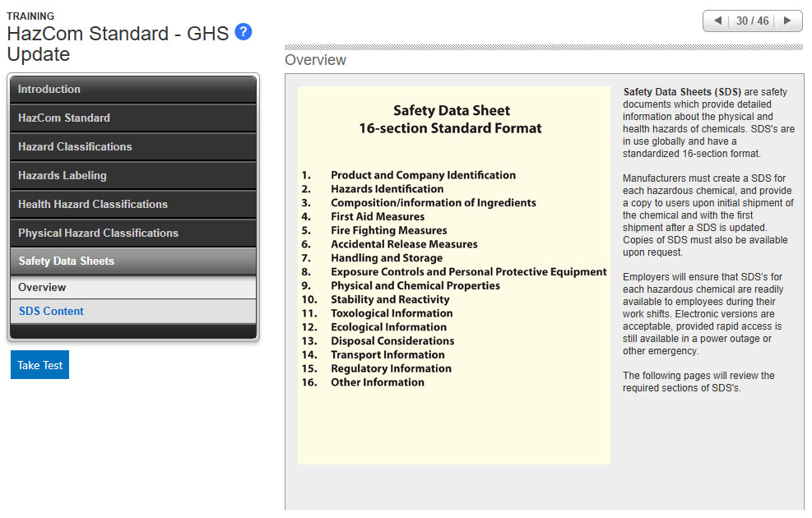Go to the previous page with the left arrow
The width and height of the screenshot is (812, 518).
click(718, 21)
